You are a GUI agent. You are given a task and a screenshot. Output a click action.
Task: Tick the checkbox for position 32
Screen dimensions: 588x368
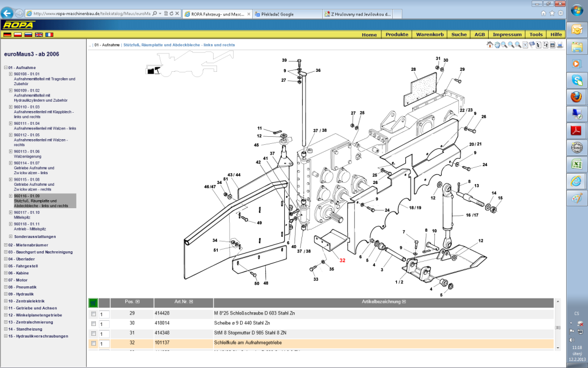click(x=94, y=343)
